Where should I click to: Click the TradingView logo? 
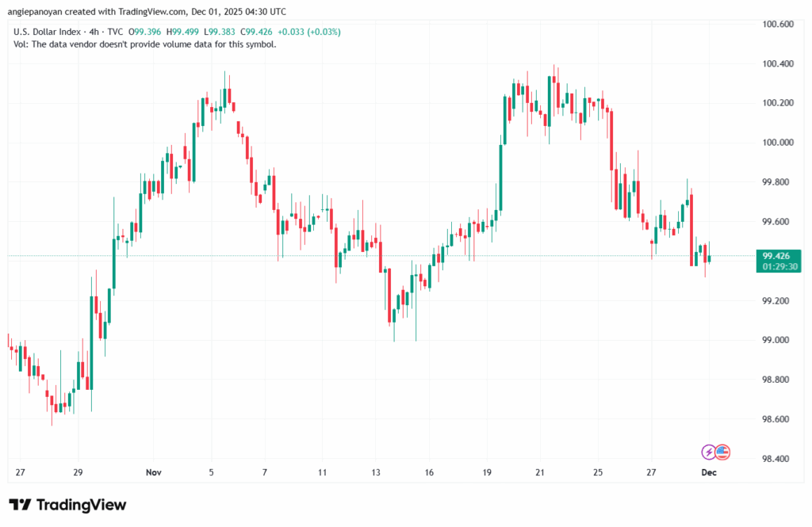67,505
